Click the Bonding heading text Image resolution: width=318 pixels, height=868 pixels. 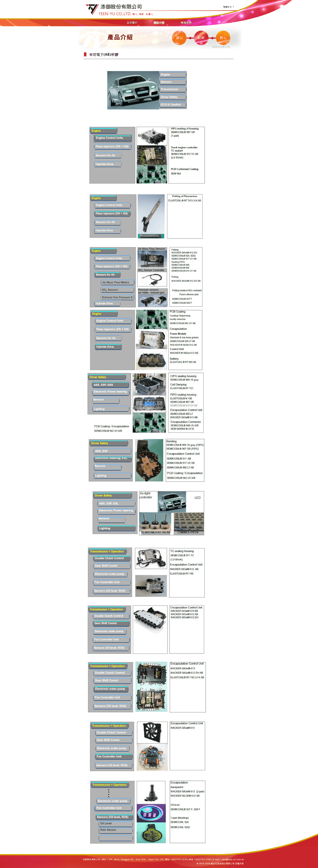tap(171, 441)
